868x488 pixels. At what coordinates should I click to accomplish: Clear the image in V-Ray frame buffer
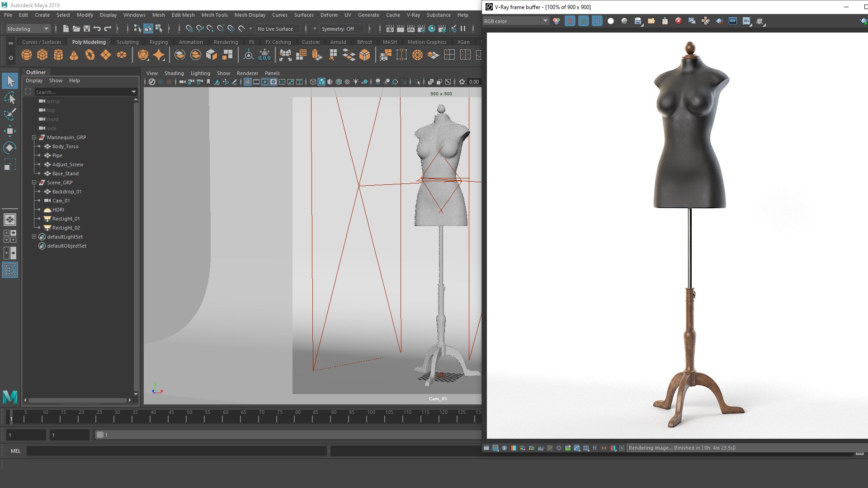678,21
